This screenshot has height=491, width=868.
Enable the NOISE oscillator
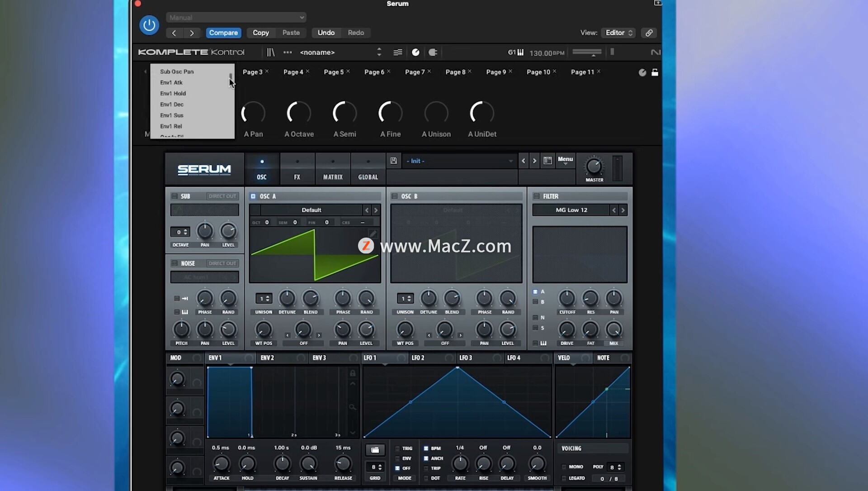pos(174,263)
